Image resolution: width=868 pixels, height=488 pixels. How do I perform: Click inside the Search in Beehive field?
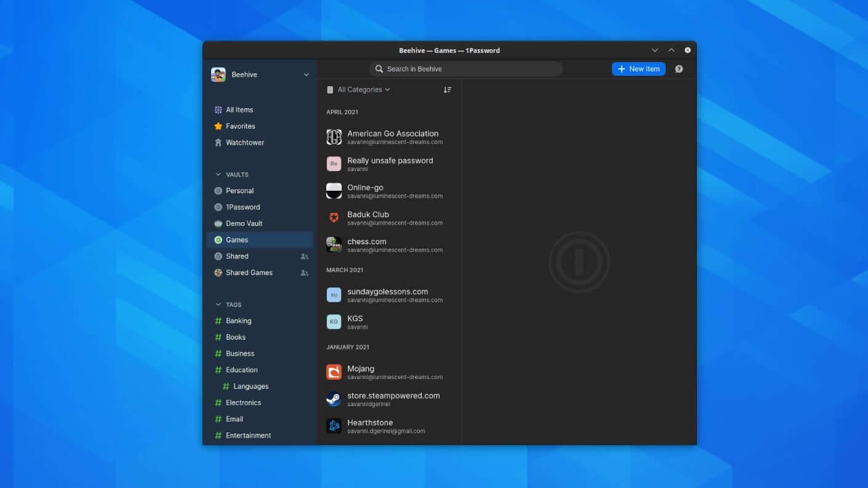[465, 69]
